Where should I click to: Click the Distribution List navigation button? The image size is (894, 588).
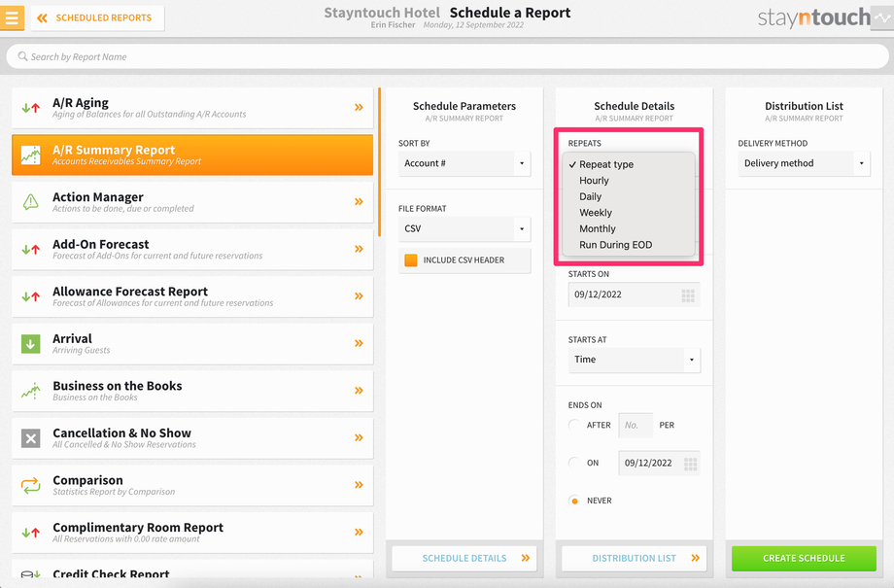coord(634,558)
